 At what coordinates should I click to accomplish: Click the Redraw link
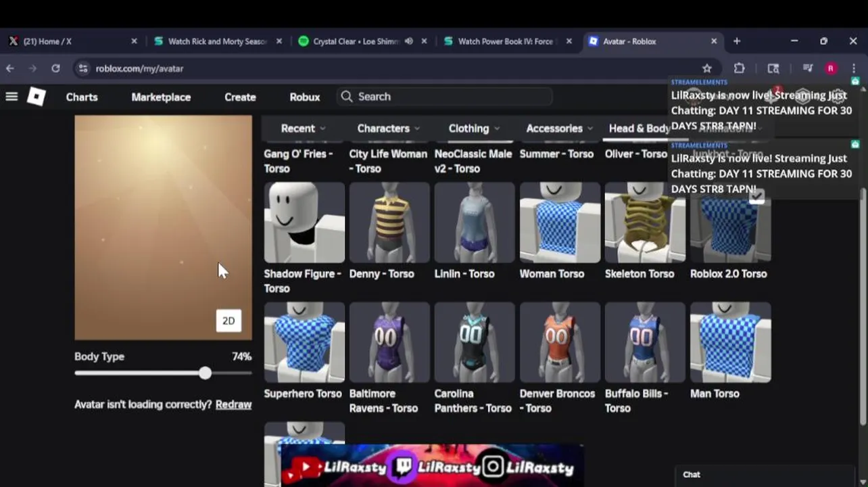(x=233, y=404)
